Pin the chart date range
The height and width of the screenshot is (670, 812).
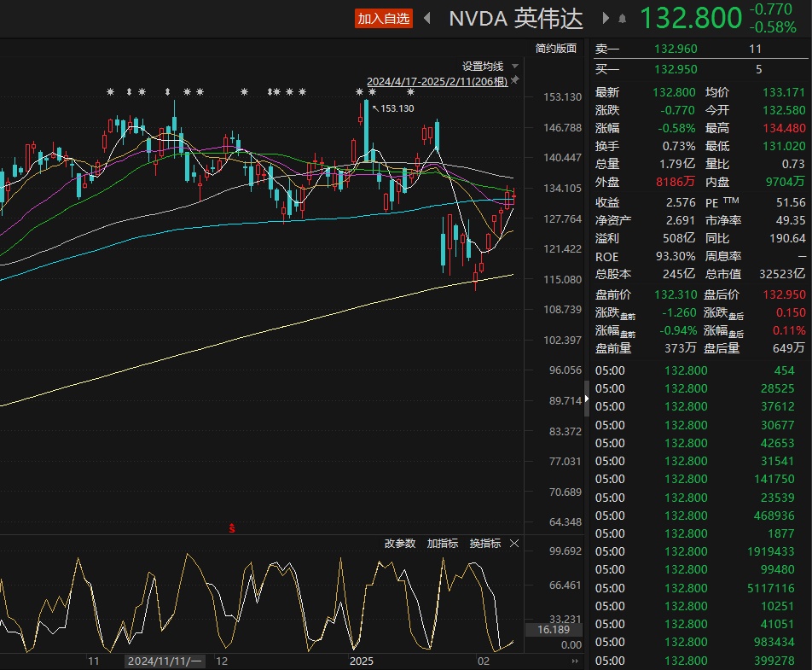coord(515,80)
